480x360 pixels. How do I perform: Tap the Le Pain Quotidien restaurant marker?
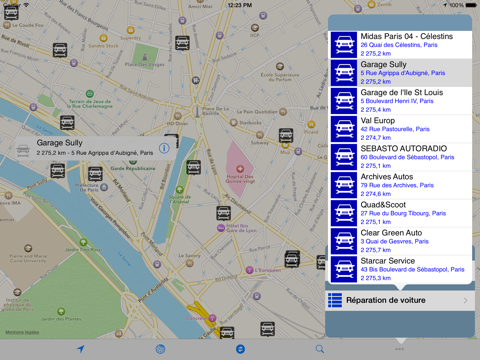pos(283,111)
